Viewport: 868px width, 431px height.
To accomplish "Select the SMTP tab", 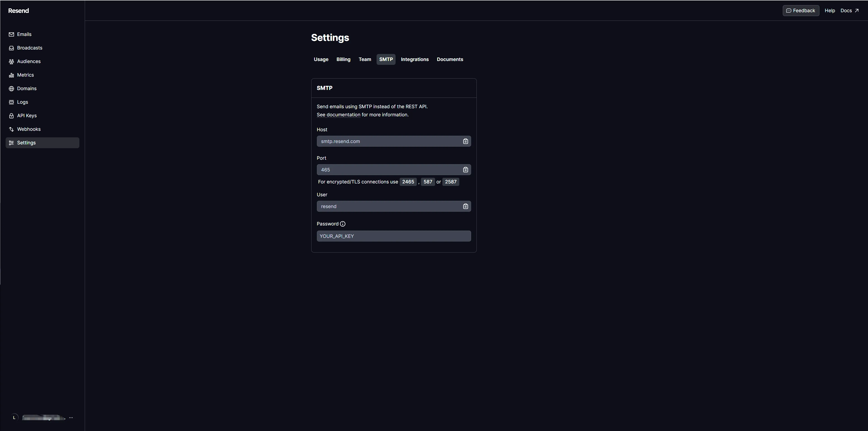I will pos(386,59).
